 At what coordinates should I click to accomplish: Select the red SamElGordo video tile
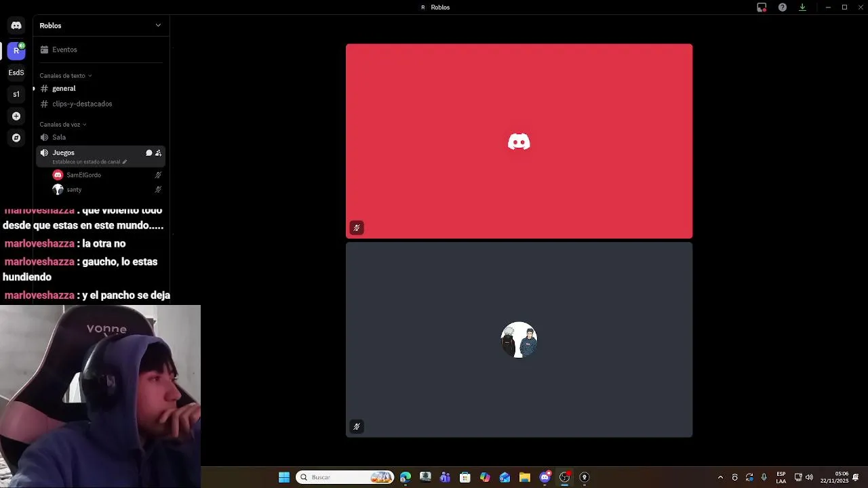[x=519, y=141]
